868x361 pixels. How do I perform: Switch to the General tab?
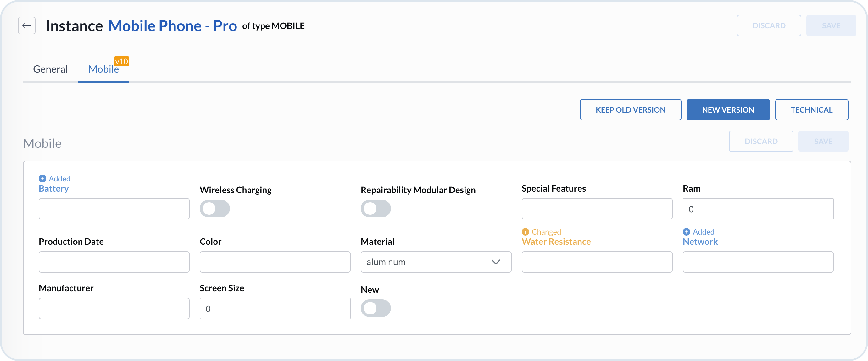50,69
